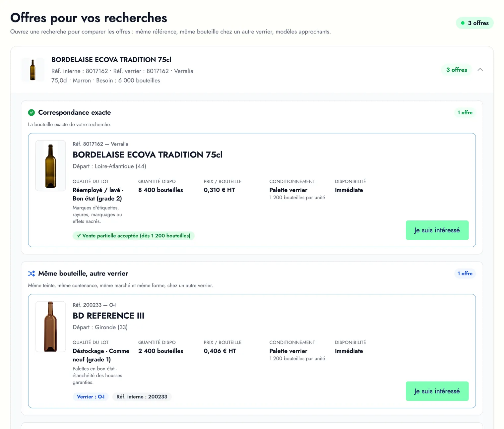The height and width of the screenshot is (429, 504).
Task: Click 'Réemployé / lavé - Bon état (grade 2)'
Action: coord(98,194)
